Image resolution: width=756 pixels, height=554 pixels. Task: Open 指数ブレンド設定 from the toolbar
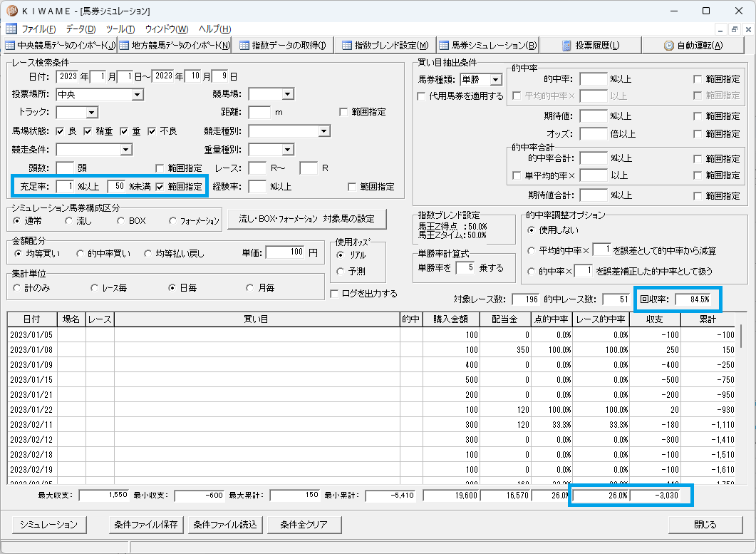tap(385, 46)
